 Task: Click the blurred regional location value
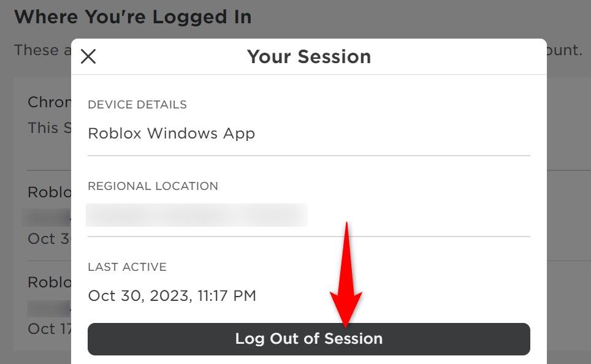point(197,215)
